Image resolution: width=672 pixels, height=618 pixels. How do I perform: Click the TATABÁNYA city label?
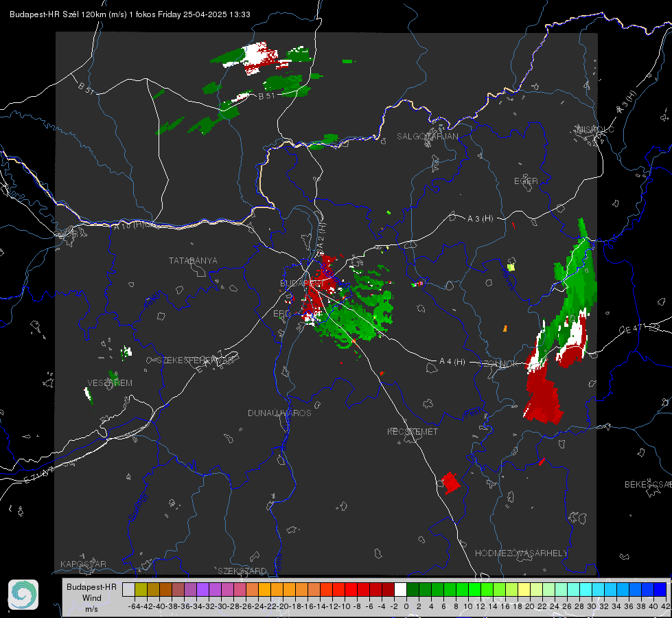[x=193, y=260]
